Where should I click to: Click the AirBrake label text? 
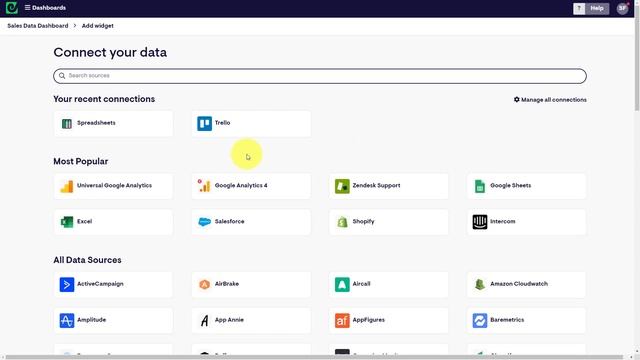(x=227, y=284)
